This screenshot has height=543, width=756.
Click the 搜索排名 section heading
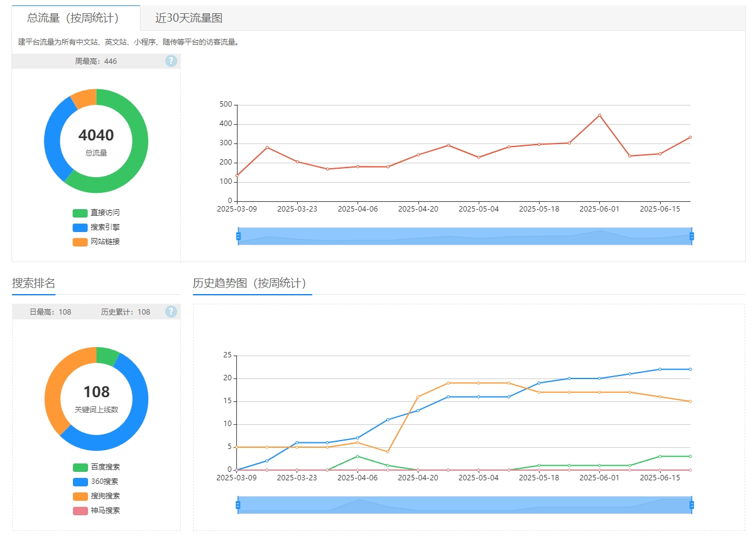[x=34, y=283]
